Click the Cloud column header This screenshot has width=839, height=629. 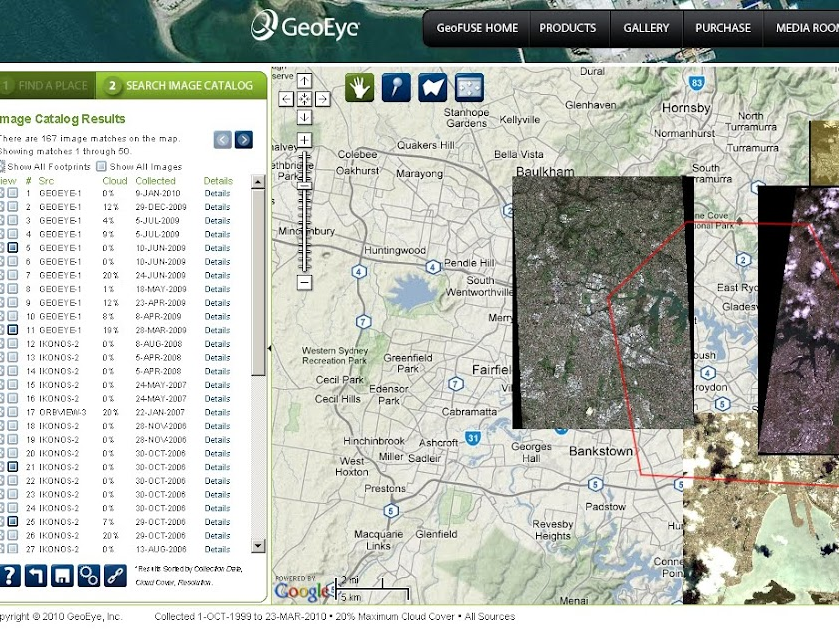point(115,181)
